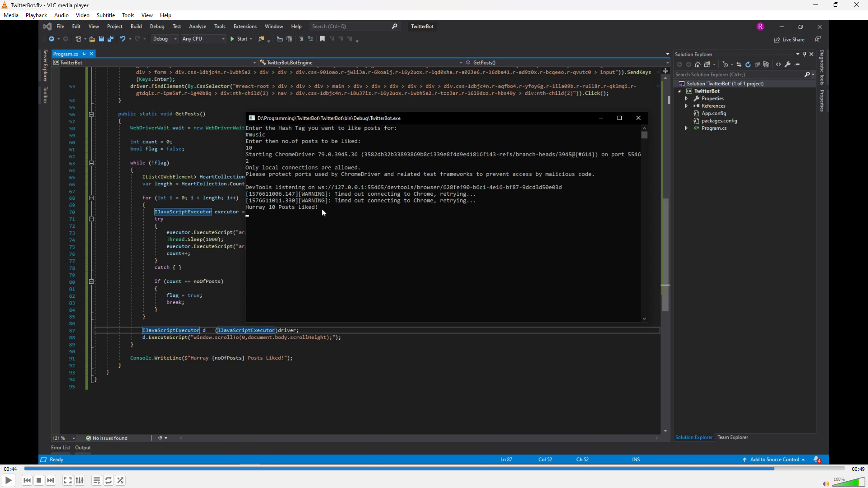Click the Open File toolbar icon
The height and width of the screenshot is (488, 868).
pyautogui.click(x=92, y=39)
